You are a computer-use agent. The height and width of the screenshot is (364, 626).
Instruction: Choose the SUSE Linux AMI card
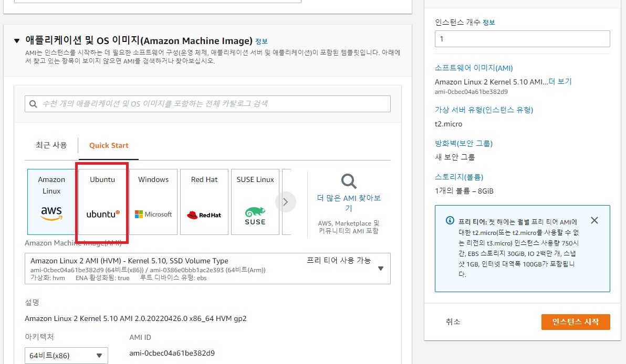coord(255,202)
